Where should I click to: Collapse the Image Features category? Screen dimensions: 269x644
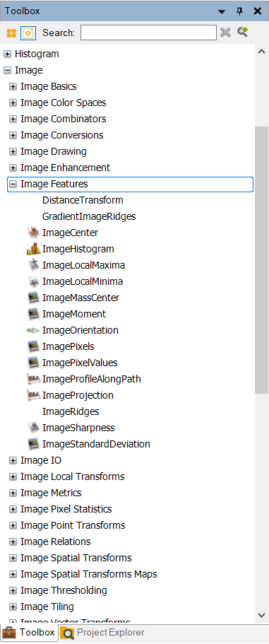13,184
